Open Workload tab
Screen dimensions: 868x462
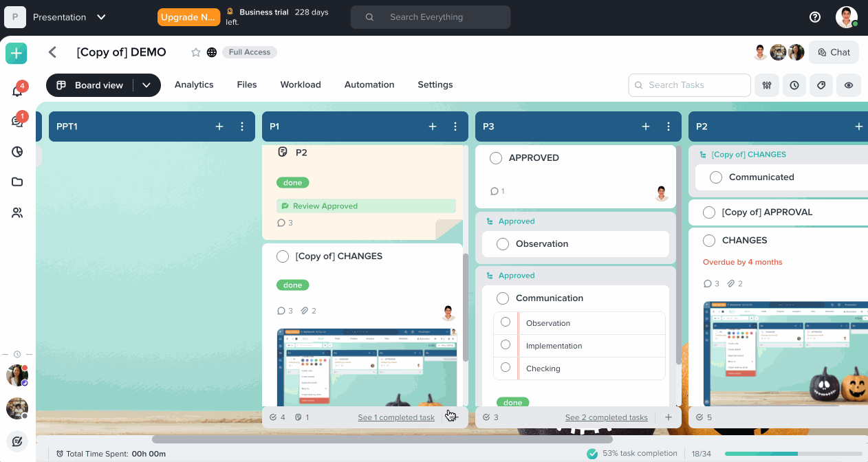point(301,85)
